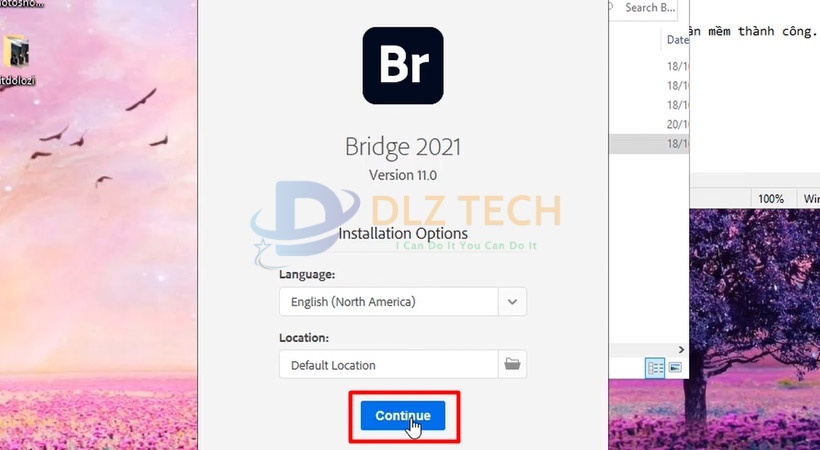Screen dimensions: 820x450
Task: Click the Win line-ending status cell
Action: point(810,199)
